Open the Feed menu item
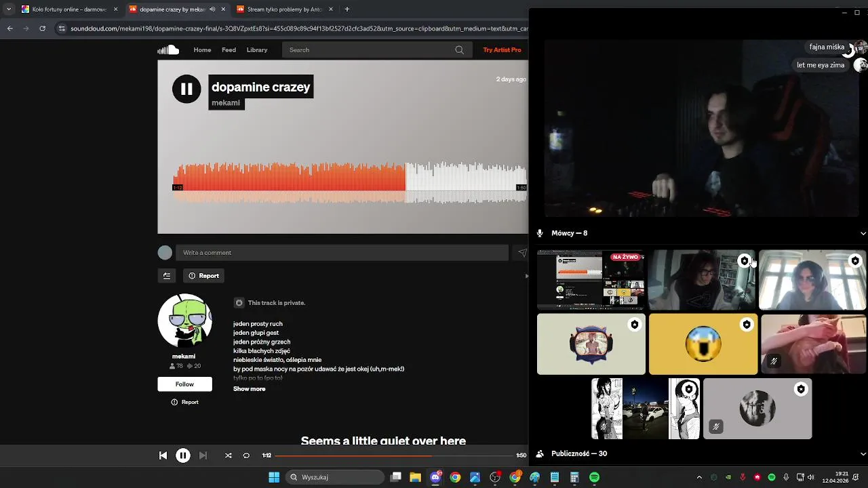The image size is (868, 488). [229, 49]
